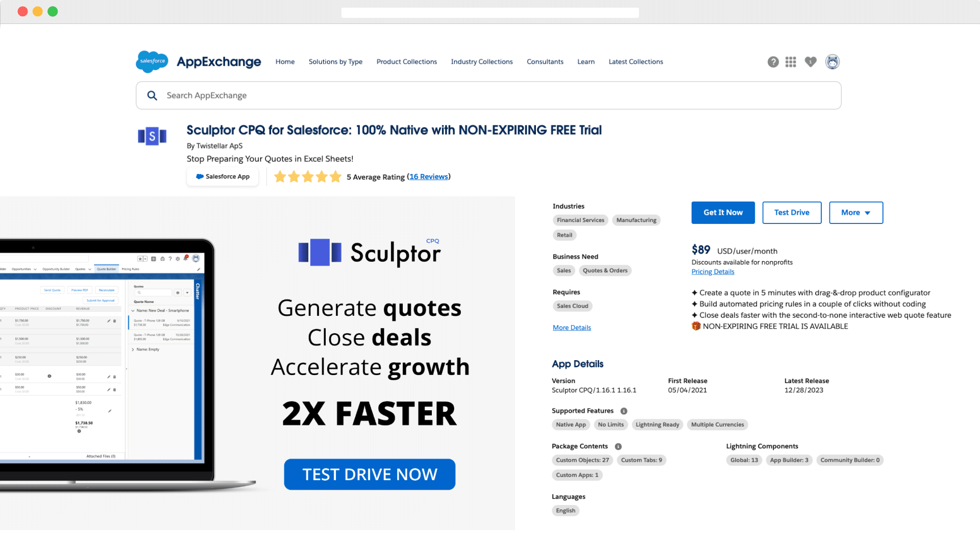The image size is (980, 551).
Task: Click the Package Contents info icon
Action: (618, 446)
